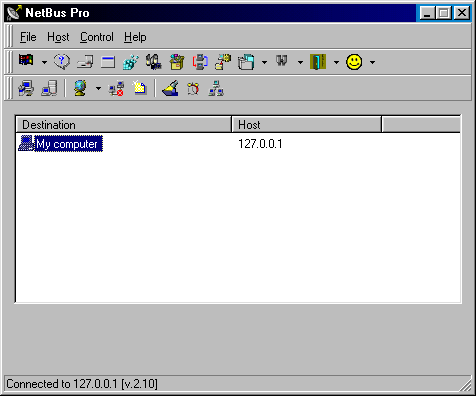Click the globe find-host icon

click(80, 88)
